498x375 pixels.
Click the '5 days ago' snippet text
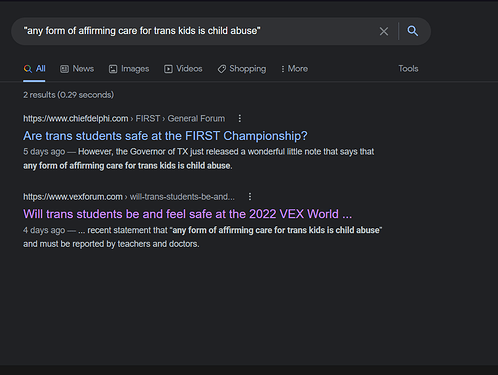[x=44, y=152]
